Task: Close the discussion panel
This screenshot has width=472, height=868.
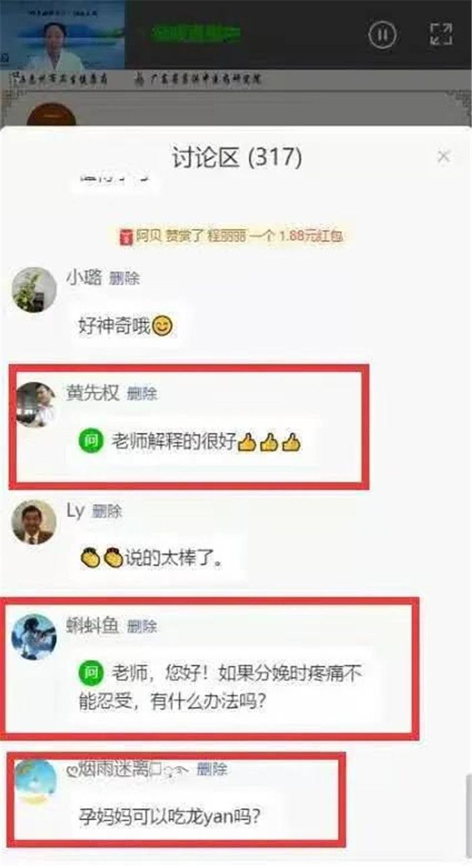Action: [x=444, y=157]
